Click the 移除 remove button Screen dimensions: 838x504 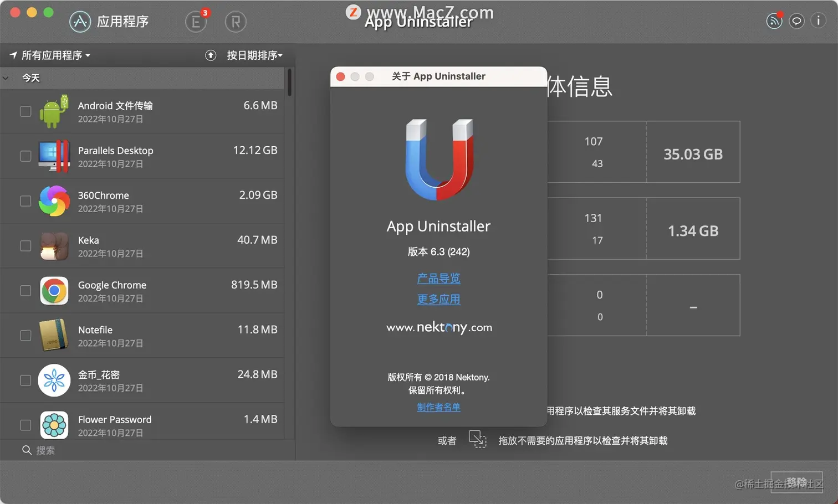pos(796,482)
